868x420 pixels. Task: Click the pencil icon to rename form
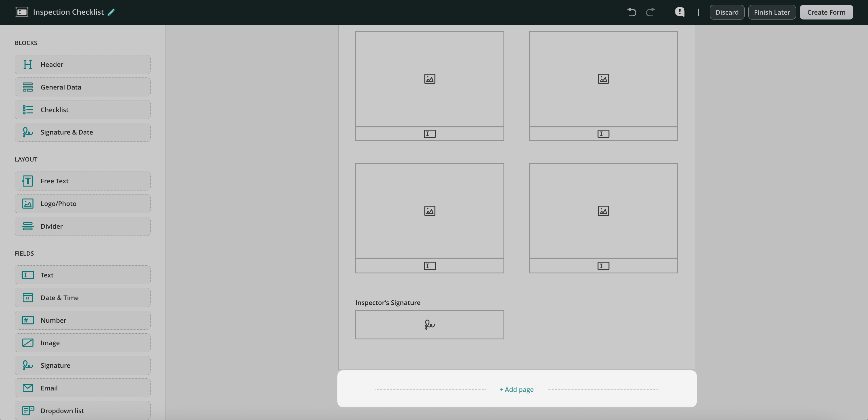pyautogui.click(x=111, y=12)
